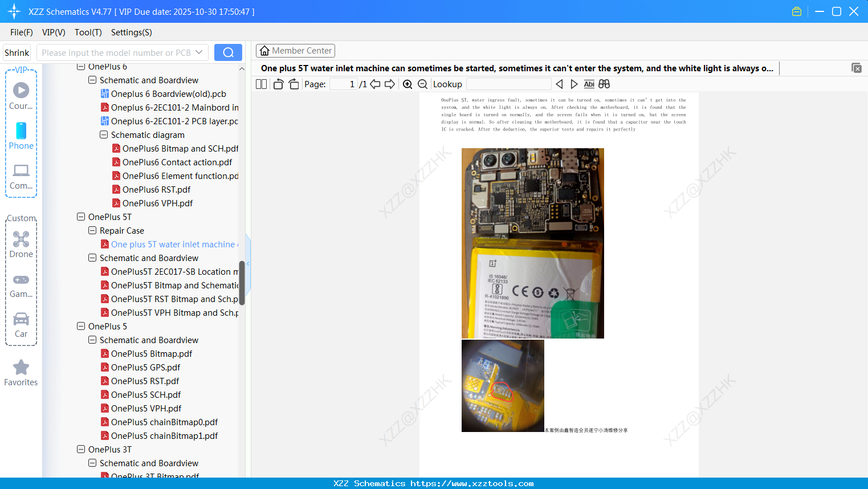Screen dimensions: 868x489
Task: Collapse the left panel splitter handle
Action: (248, 263)
